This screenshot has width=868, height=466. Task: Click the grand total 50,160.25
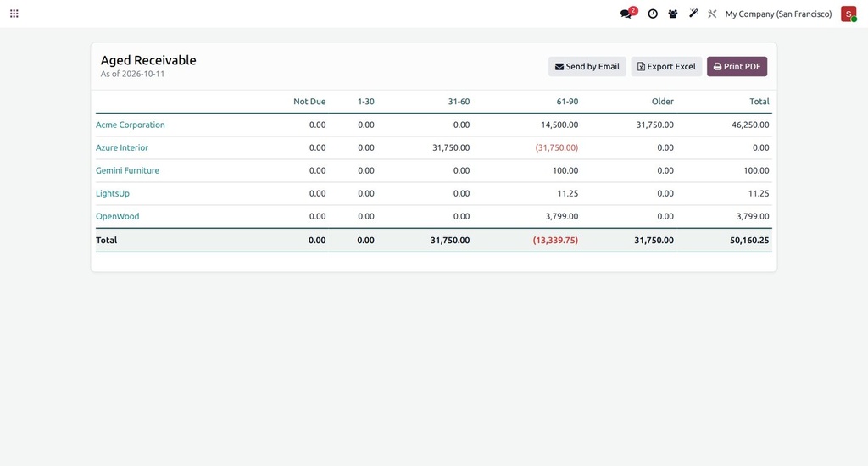coord(749,240)
